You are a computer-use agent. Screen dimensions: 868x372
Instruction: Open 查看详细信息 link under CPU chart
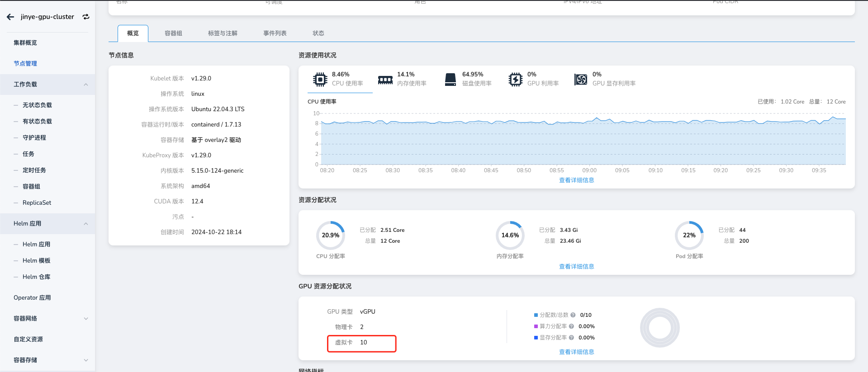tap(576, 180)
